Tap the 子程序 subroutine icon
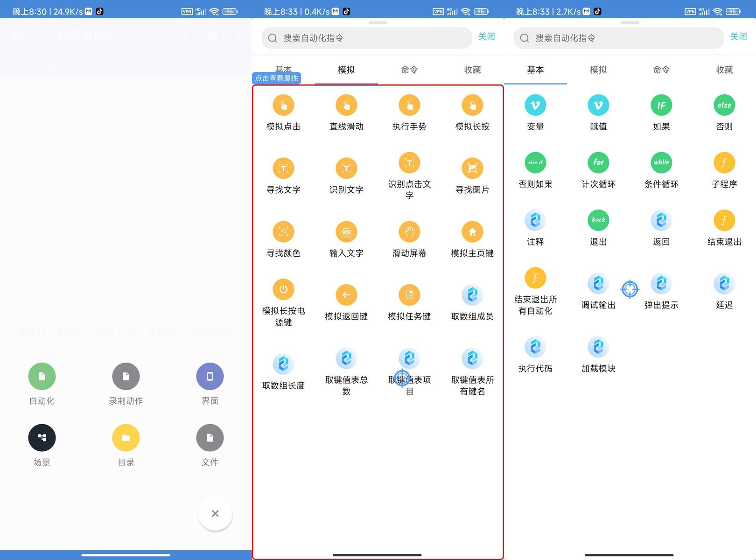Image resolution: width=756 pixels, height=560 pixels. (724, 163)
